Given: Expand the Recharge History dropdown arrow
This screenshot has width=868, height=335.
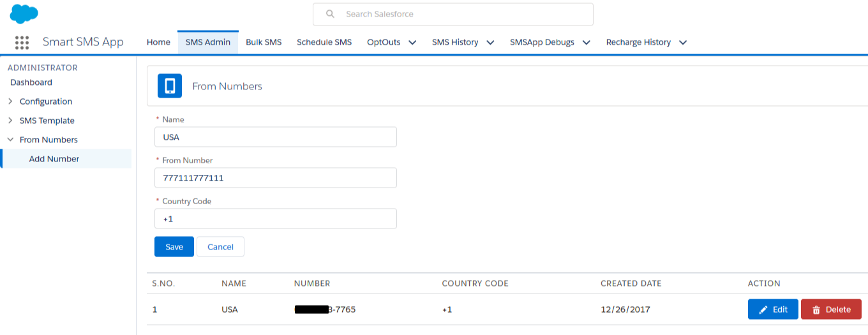Looking at the screenshot, I should [683, 43].
